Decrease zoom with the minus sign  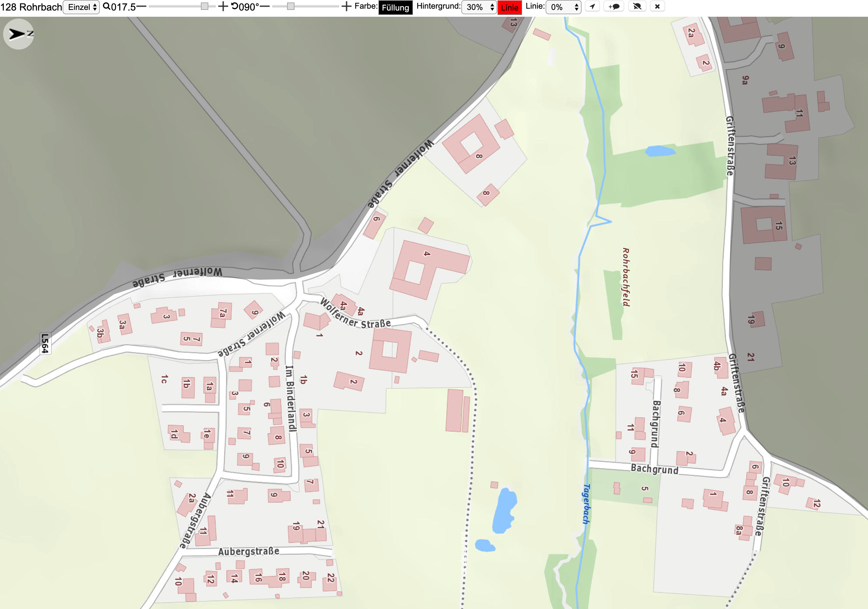pyautogui.click(x=141, y=7)
